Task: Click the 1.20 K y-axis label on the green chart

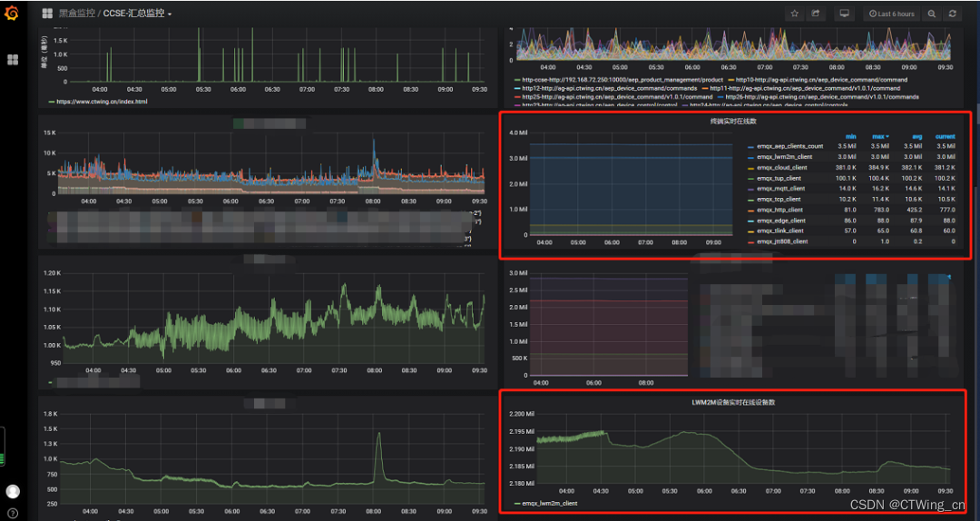Action: click(x=51, y=273)
